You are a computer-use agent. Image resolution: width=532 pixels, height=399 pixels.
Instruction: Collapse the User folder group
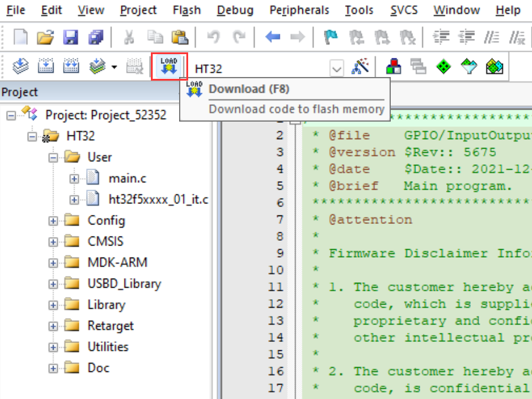point(54,158)
